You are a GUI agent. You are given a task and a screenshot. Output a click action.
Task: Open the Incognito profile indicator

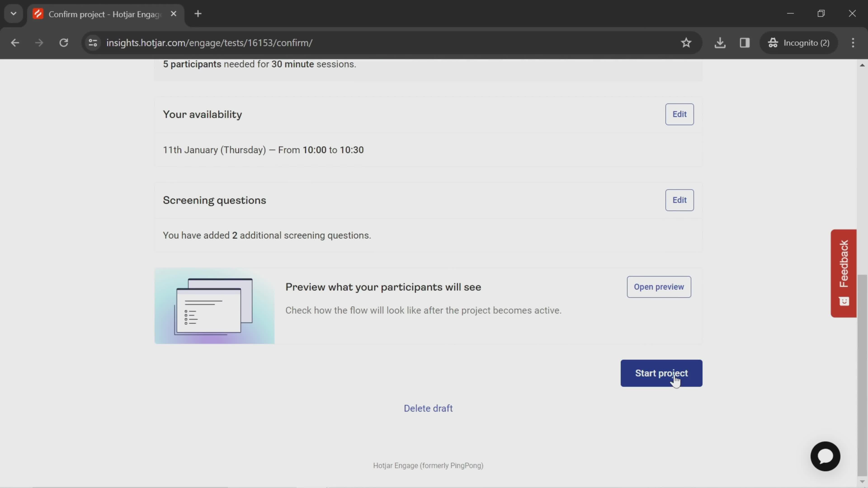799,43
